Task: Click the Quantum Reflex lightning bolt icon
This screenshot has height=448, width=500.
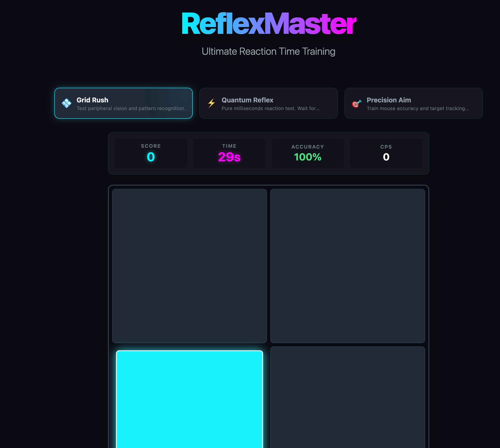Action: [x=211, y=103]
